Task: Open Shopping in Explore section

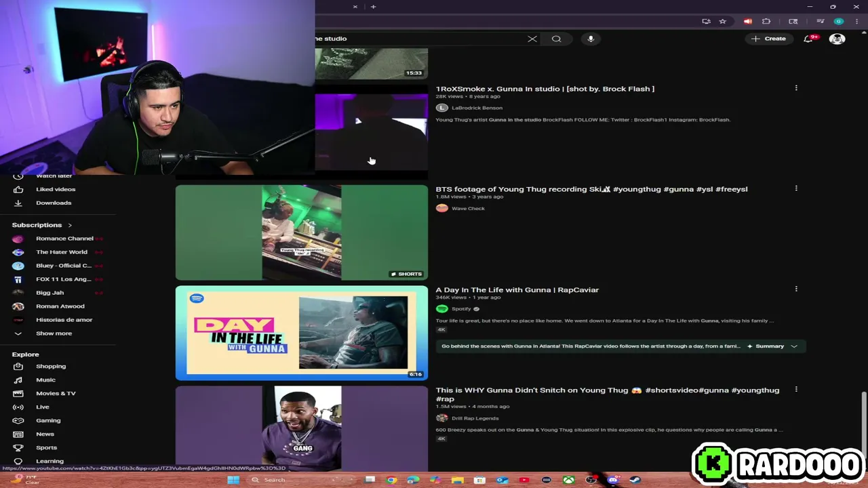Action: [51, 367]
